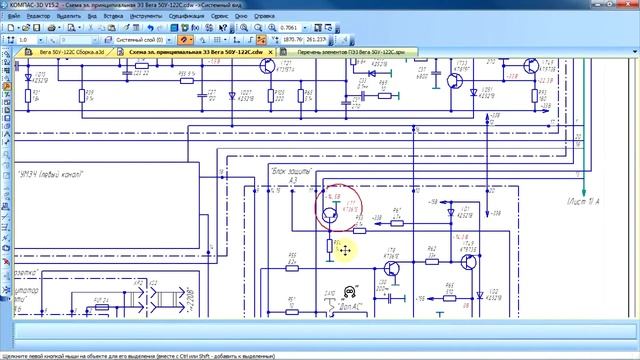Open the variables f(x) tool
The height and width of the screenshot is (360, 640).
pyautogui.click(x=196, y=28)
